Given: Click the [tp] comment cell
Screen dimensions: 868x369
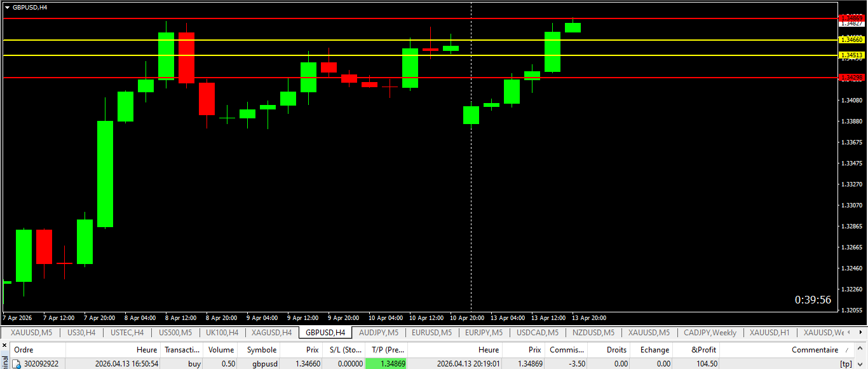Looking at the screenshot, I should (x=846, y=364).
